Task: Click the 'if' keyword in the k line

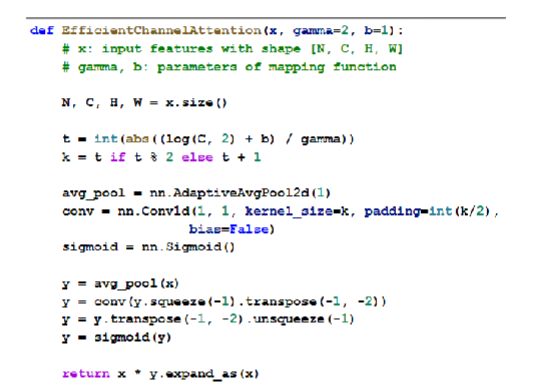Action: 118,157
